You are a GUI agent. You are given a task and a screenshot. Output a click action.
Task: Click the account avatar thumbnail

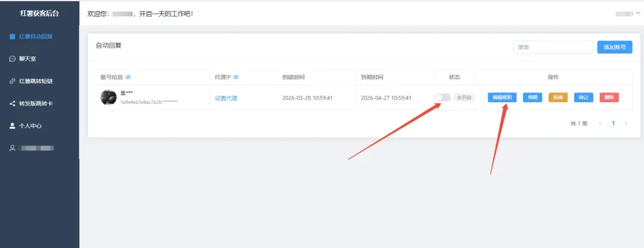click(109, 97)
